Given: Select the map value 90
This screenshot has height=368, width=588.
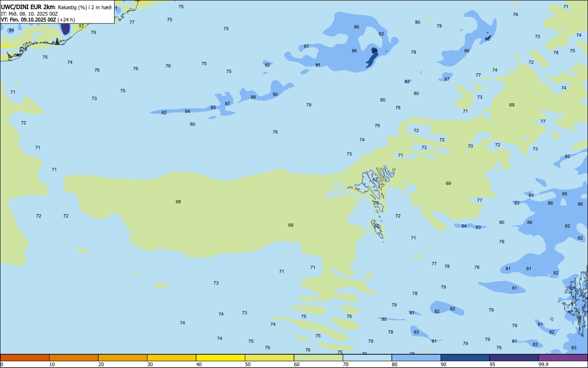Looking at the screenshot, I should point(275,95).
